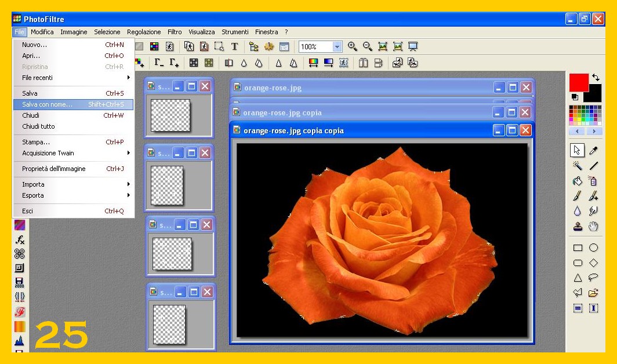Viewport: 617px width, 364px height.
Task: Swap foreground and background colors
Action: click(x=596, y=78)
